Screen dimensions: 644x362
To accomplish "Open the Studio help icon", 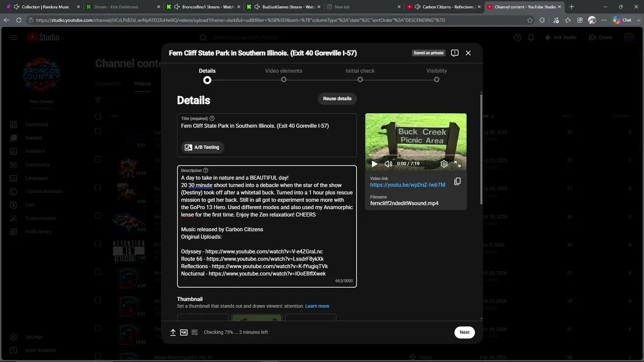I will point(517,37).
